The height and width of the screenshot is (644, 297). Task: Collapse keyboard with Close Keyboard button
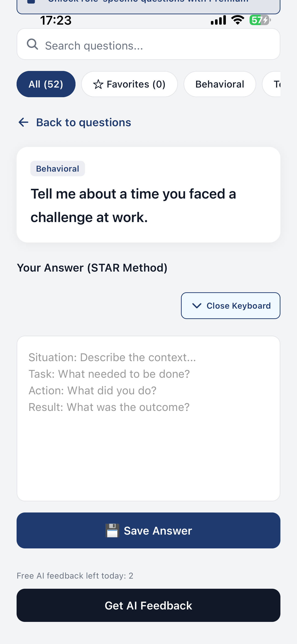[x=230, y=305]
